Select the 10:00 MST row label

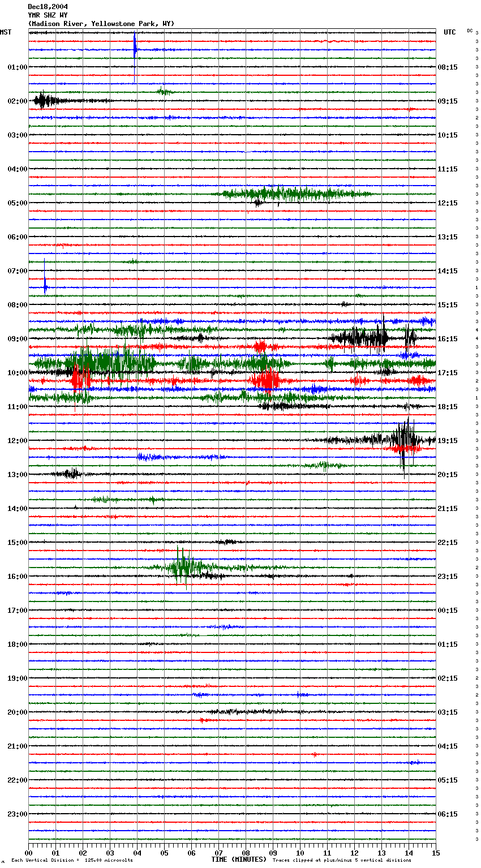18,373
